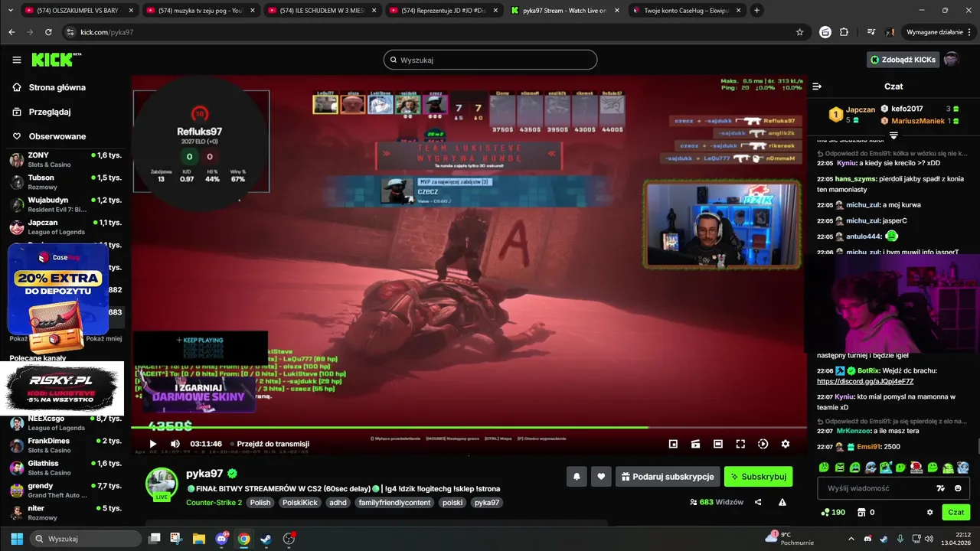Open Gilathiss recommended channel
The image size is (980, 551).
[65, 468]
